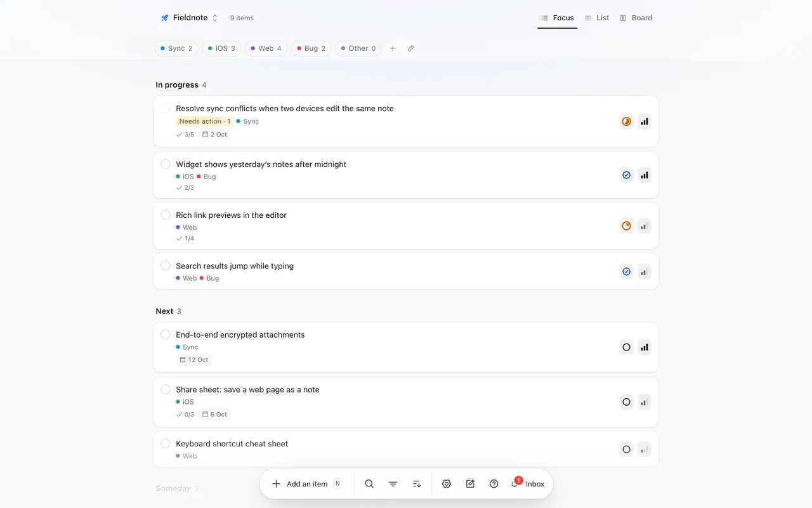Filter by the Bug label chip
The width and height of the screenshot is (812, 508).
[311, 48]
